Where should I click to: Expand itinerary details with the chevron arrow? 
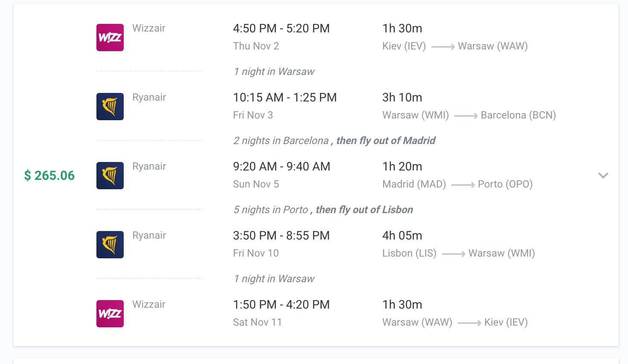[603, 176]
